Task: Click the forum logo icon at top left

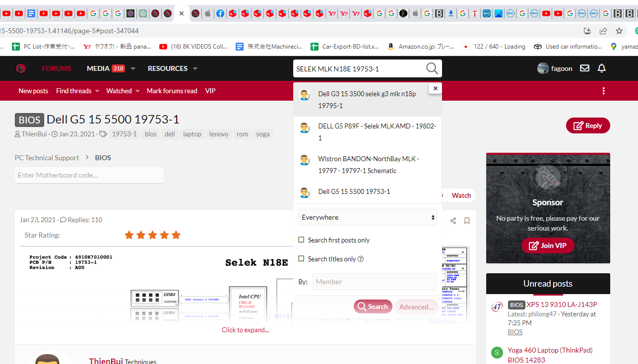Action: pos(20,68)
